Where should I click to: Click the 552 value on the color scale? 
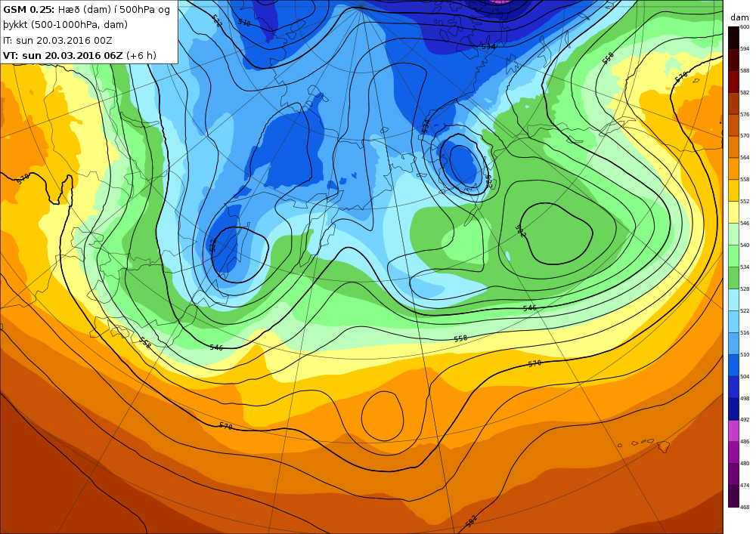tap(745, 201)
